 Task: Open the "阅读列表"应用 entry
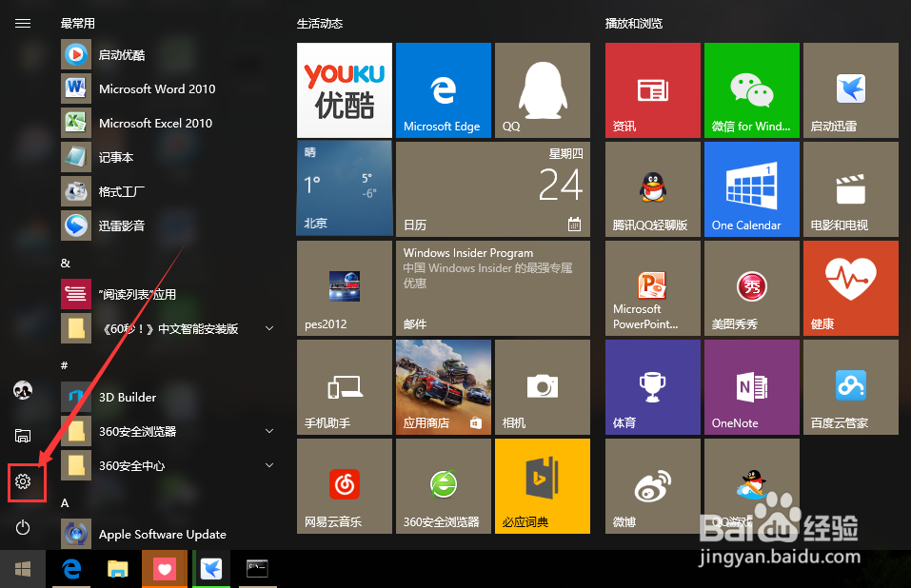[x=168, y=294]
